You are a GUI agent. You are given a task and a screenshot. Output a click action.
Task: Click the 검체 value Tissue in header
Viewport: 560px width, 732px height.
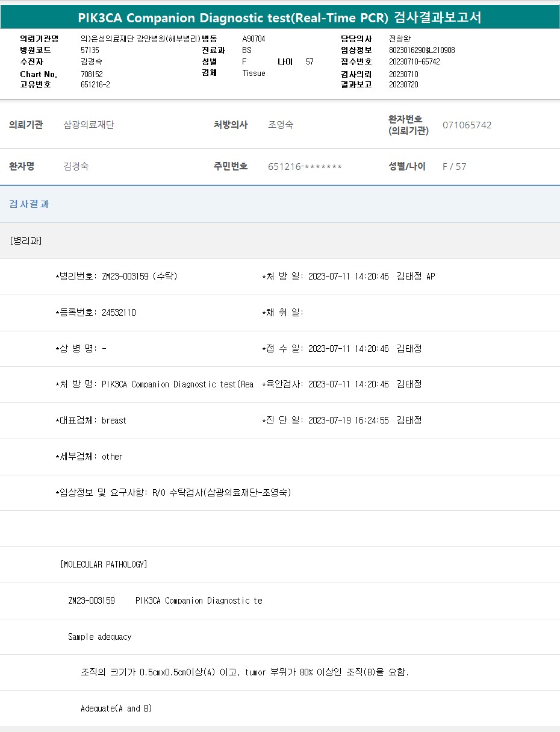[x=254, y=73]
